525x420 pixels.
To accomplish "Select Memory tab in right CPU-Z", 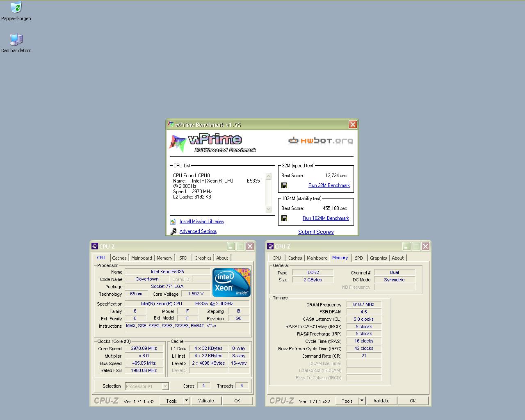I will point(340,258).
